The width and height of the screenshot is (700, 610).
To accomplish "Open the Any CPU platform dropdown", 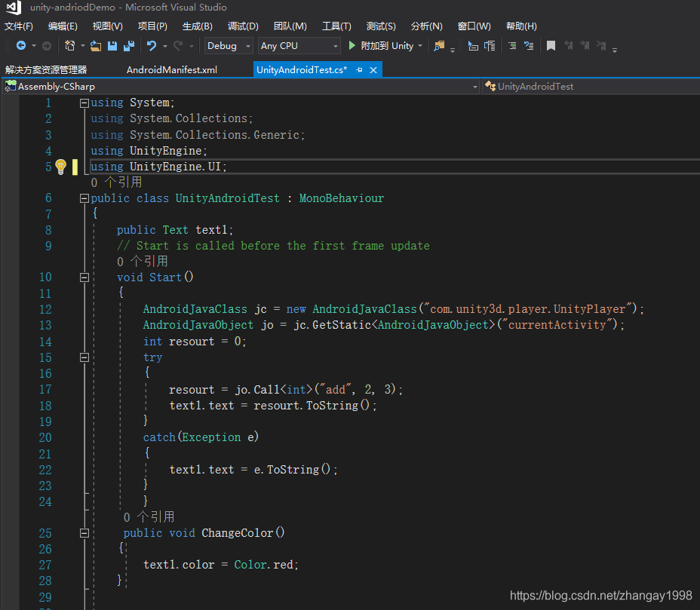I will [299, 46].
